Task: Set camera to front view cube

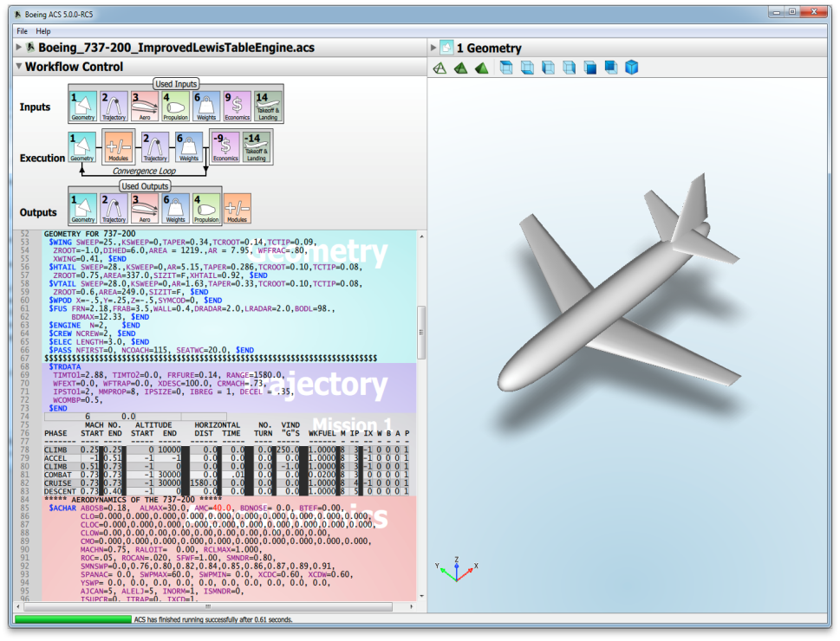Action: 589,68
